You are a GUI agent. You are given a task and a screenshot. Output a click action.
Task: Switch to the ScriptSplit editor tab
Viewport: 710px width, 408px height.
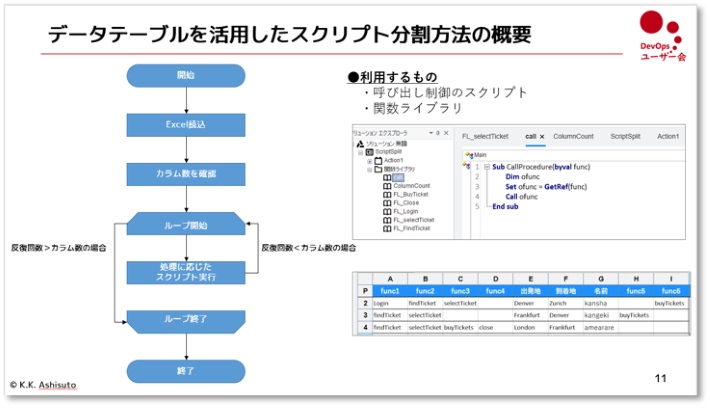coord(625,136)
